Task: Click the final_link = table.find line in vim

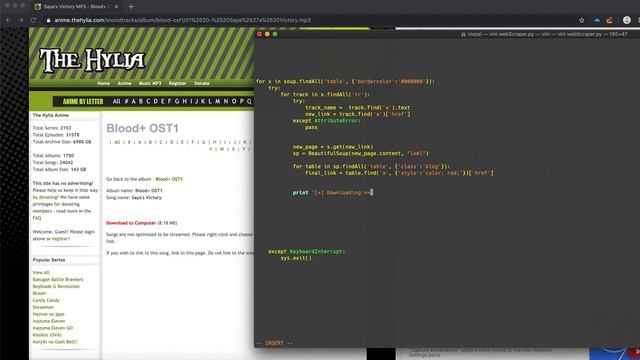Action: 399,173
